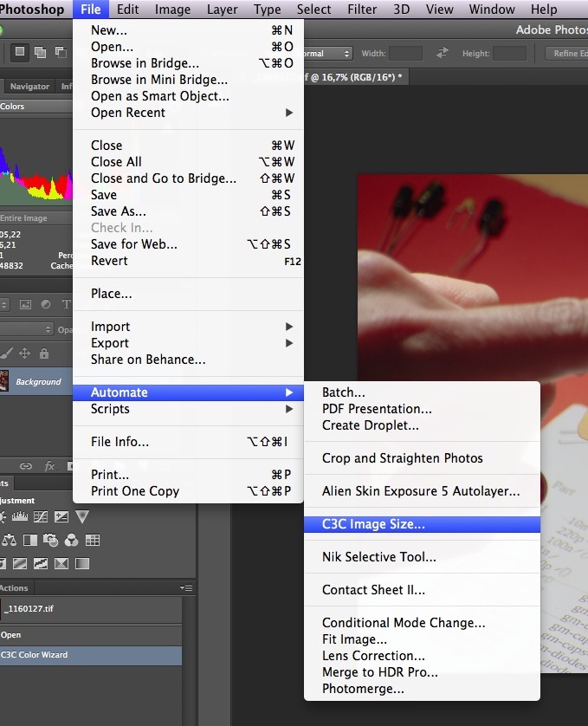This screenshot has height=726, width=588.
Task: Toggle lock position move icon
Action: (x=24, y=353)
